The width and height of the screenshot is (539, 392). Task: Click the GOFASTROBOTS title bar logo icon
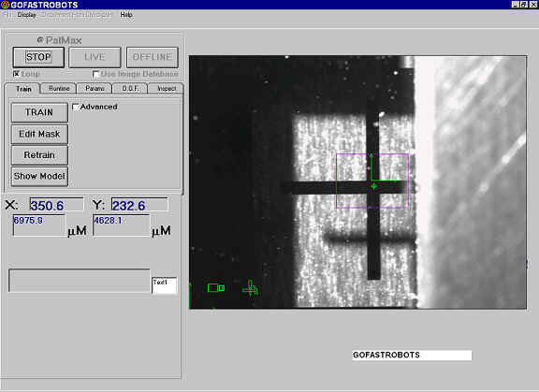coord(5,5)
